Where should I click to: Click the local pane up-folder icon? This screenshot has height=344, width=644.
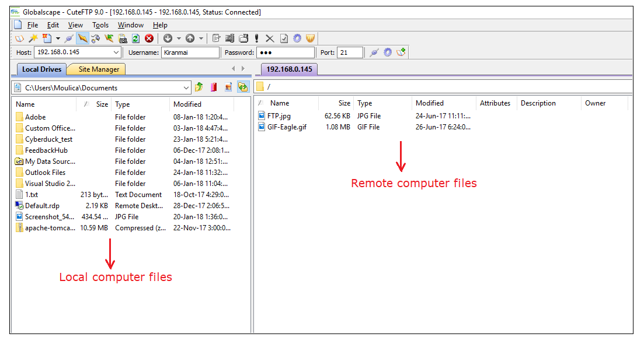tap(199, 87)
